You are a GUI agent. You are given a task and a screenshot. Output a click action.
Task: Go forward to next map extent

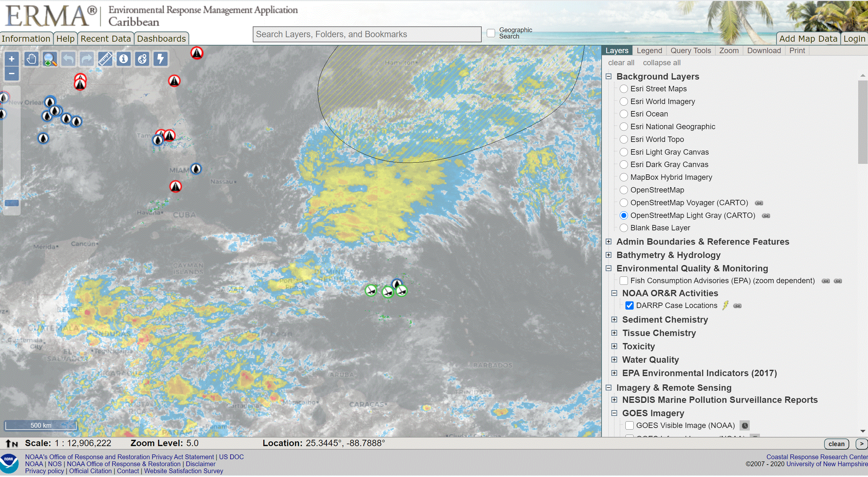[x=87, y=59]
